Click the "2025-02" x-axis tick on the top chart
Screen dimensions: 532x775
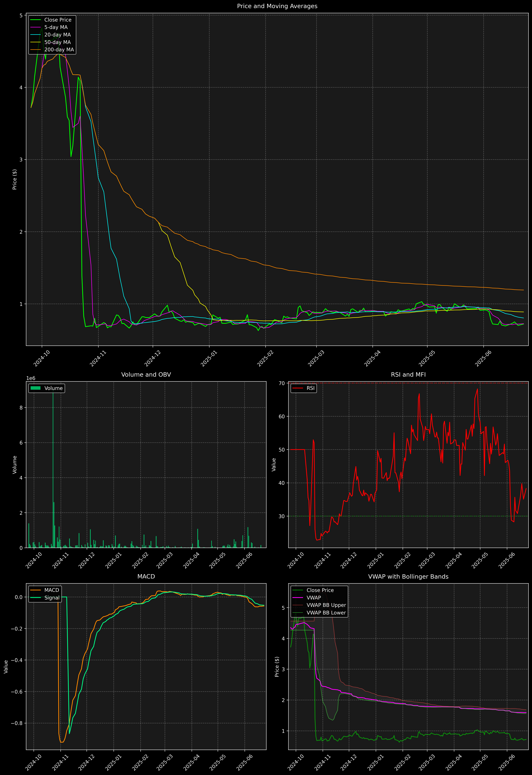pyautogui.click(x=265, y=358)
